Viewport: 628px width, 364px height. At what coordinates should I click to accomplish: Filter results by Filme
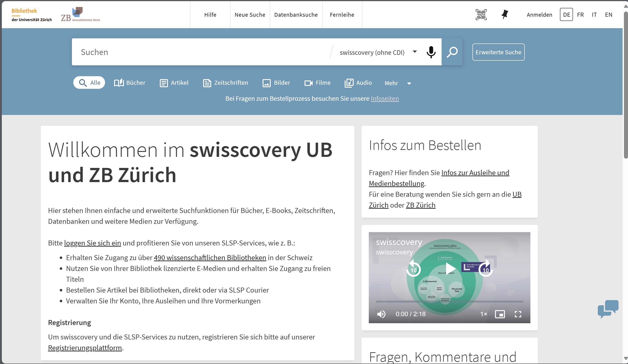pyautogui.click(x=317, y=82)
